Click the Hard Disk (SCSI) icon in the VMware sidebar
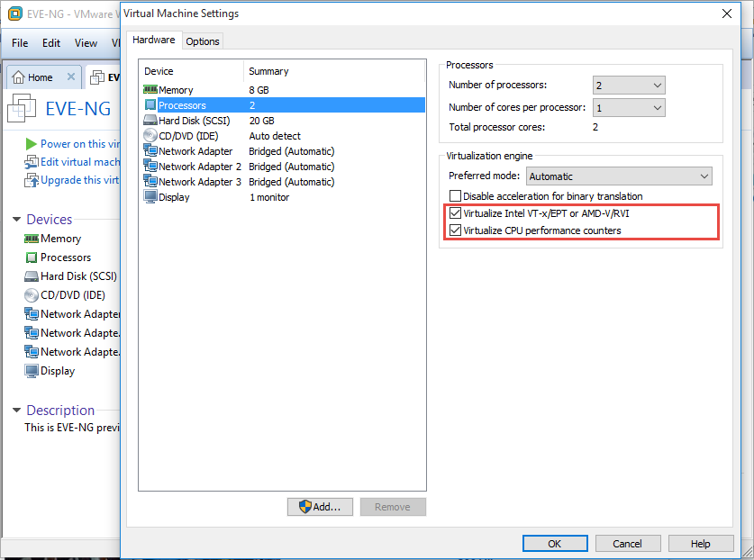754x560 pixels. (32, 276)
